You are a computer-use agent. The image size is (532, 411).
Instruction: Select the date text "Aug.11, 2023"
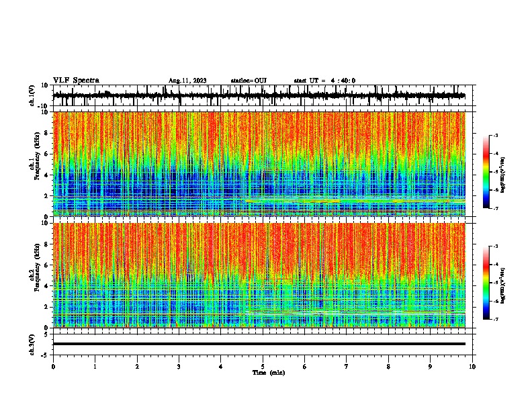(187, 81)
